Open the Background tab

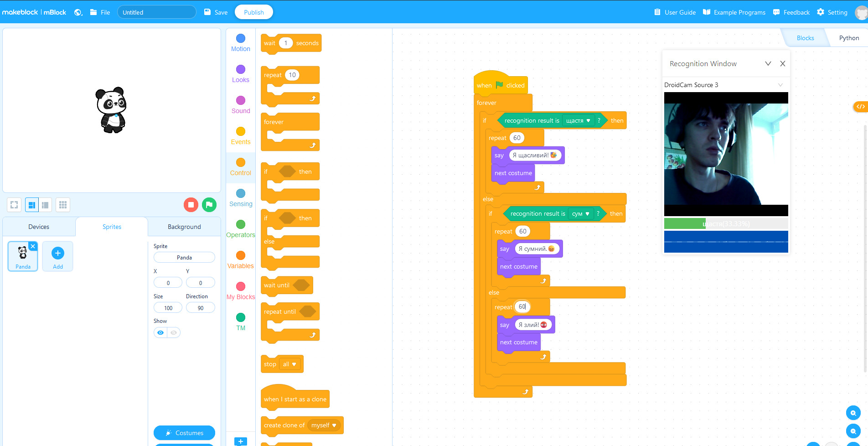(184, 227)
